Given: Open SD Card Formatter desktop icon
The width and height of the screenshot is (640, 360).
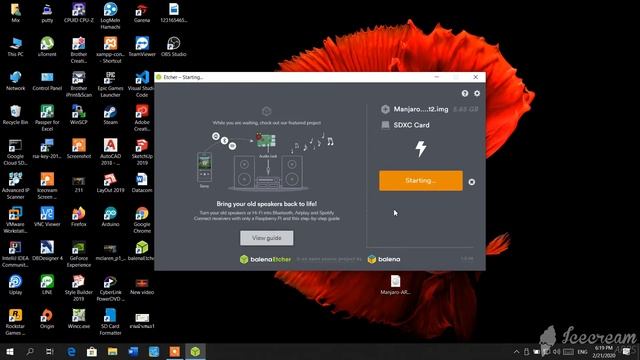Looking at the screenshot, I should pos(110,322).
